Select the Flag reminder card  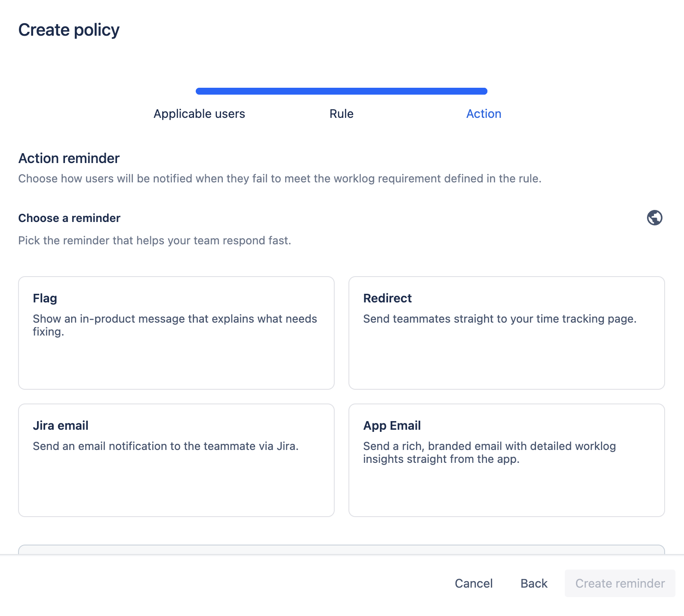(x=176, y=333)
